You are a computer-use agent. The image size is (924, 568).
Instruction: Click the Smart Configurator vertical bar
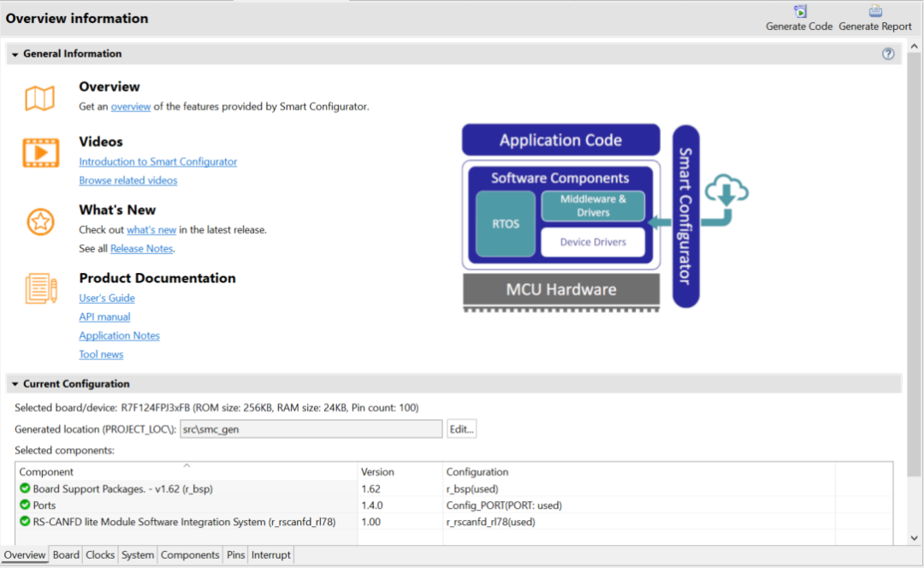point(686,216)
